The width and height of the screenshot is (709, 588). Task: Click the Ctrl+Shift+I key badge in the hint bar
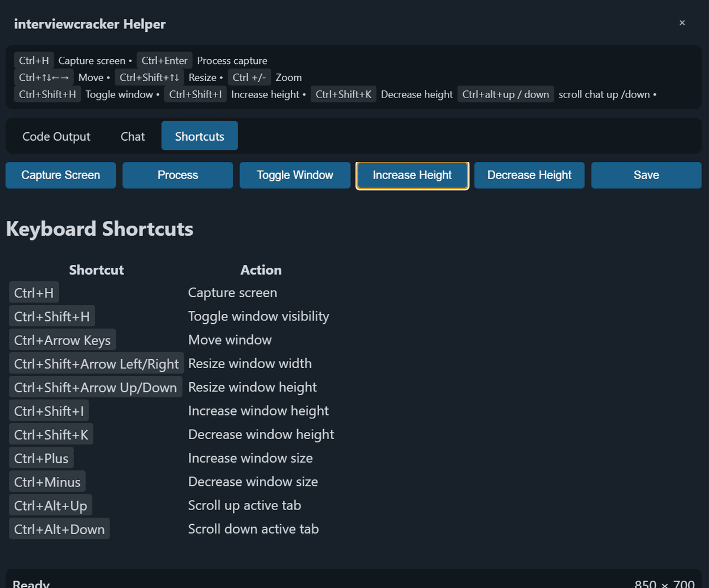point(196,95)
